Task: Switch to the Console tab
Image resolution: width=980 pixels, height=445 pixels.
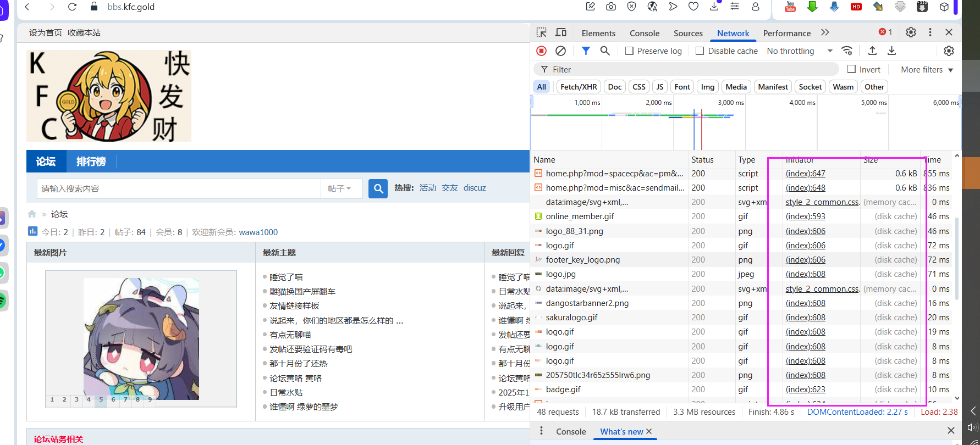Action: 644,34
